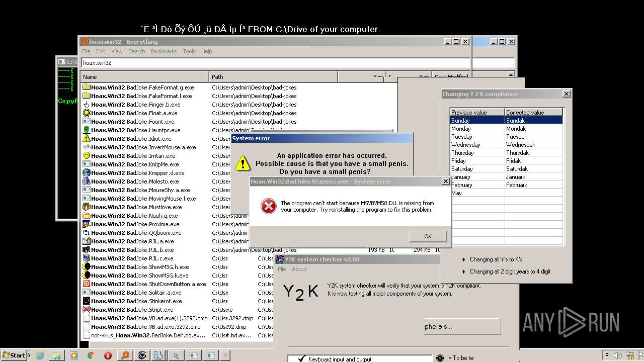The height and width of the screenshot is (362, 644).
Task: Show hidden system tray icons
Action: [x=607, y=355]
